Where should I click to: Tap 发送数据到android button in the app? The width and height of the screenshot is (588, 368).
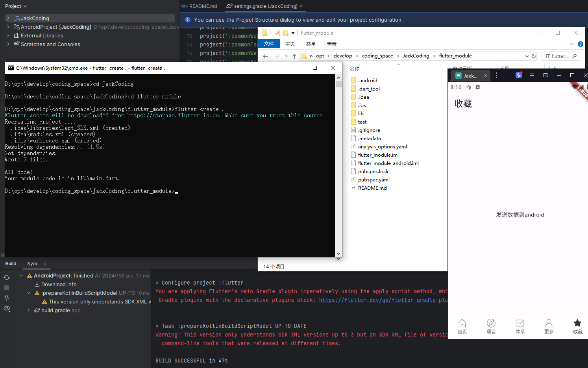[x=520, y=215]
